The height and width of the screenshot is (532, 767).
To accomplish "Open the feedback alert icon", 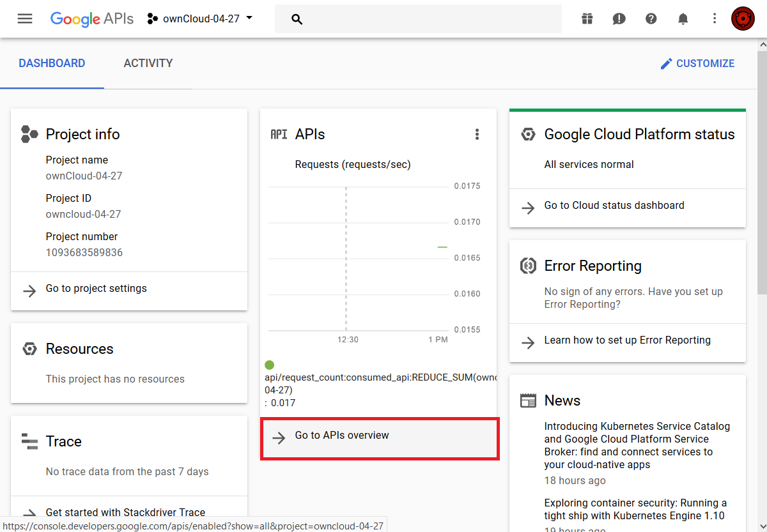I will (x=619, y=19).
